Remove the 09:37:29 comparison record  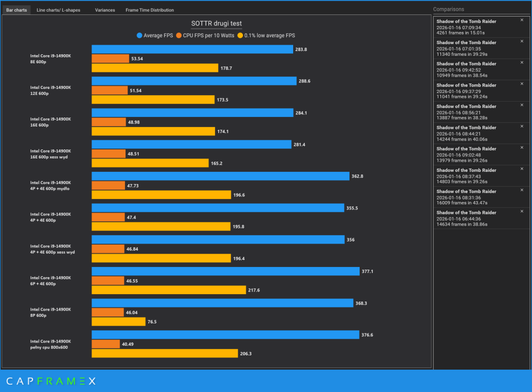coord(522,84)
